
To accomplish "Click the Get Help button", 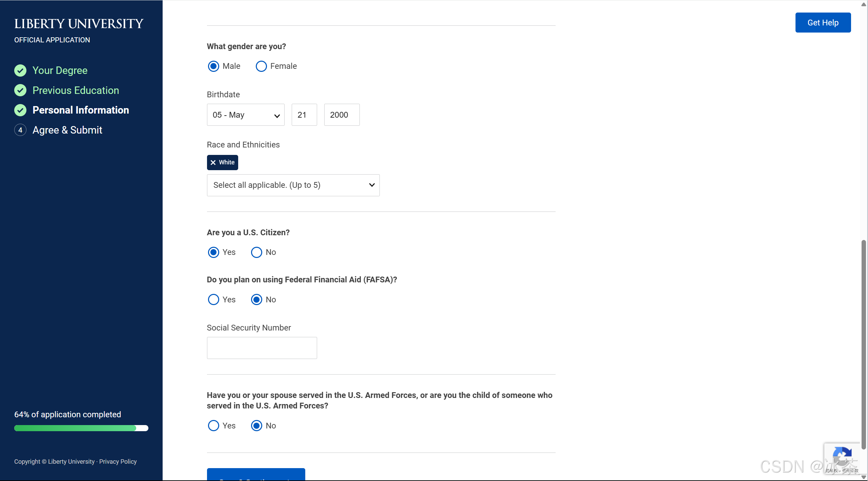I will pyautogui.click(x=823, y=23).
